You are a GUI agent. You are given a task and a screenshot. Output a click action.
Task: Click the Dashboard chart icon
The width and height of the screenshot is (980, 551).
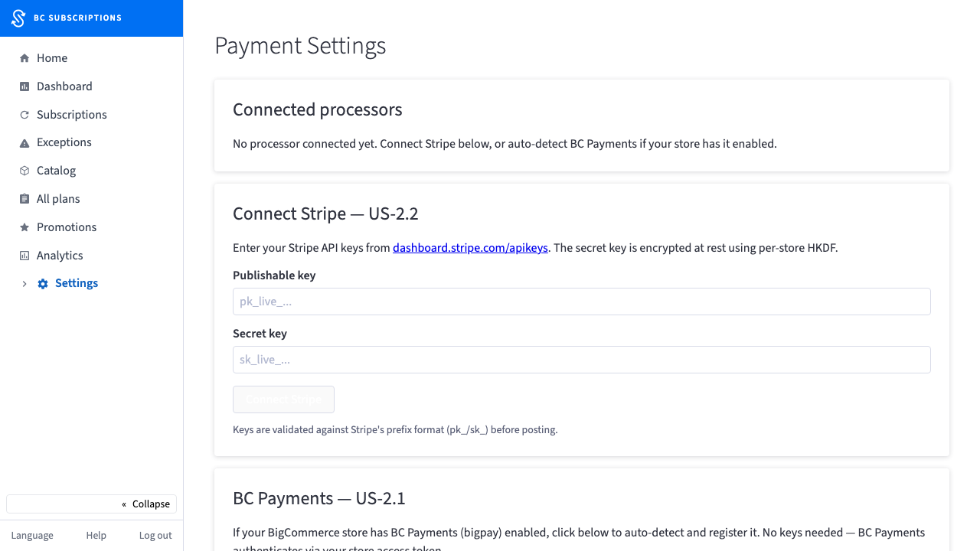[x=24, y=86]
